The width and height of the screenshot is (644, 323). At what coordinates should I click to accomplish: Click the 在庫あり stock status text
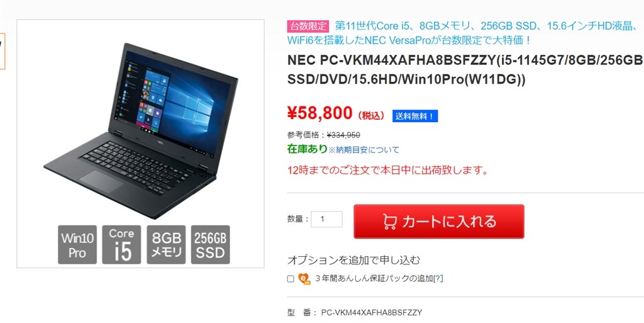point(307,149)
